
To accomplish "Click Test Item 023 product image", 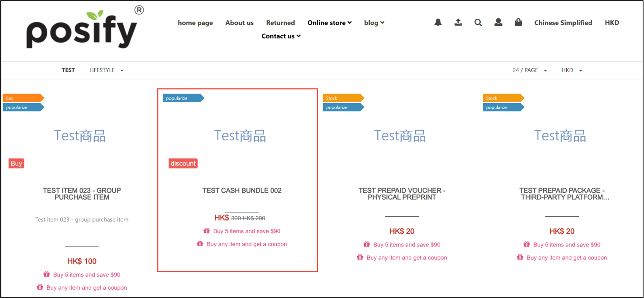I will point(80,136).
